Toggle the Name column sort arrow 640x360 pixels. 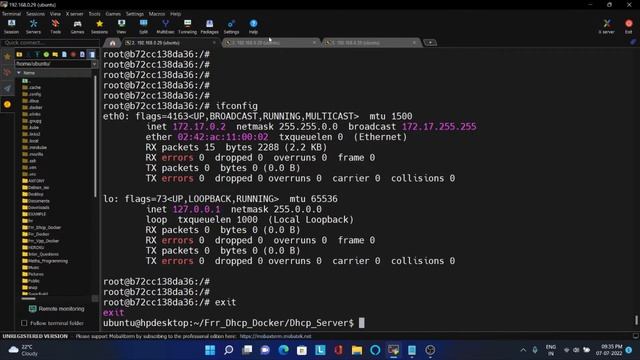19,73
